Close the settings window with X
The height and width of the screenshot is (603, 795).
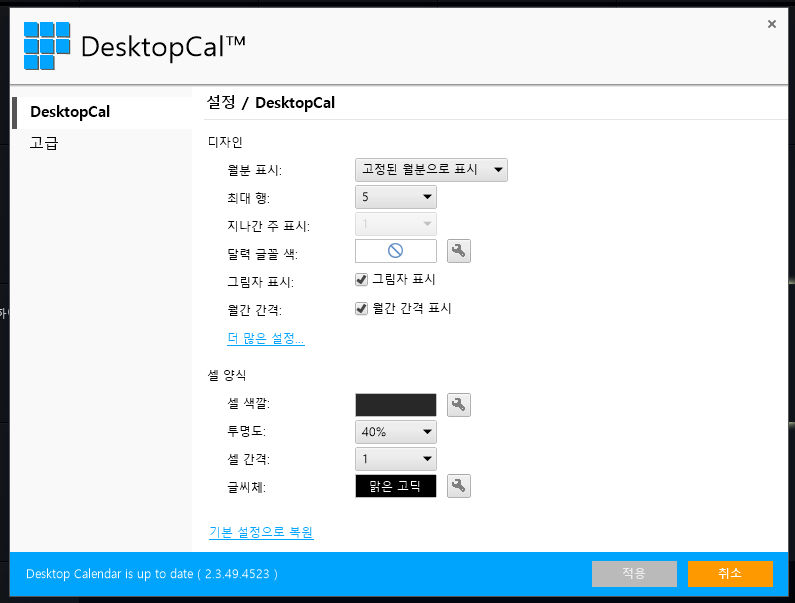click(772, 24)
